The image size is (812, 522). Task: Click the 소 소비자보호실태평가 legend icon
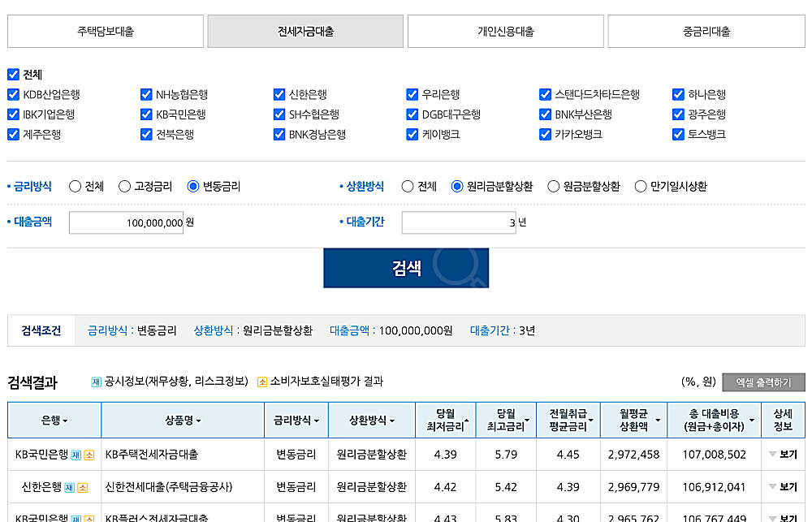262,382
